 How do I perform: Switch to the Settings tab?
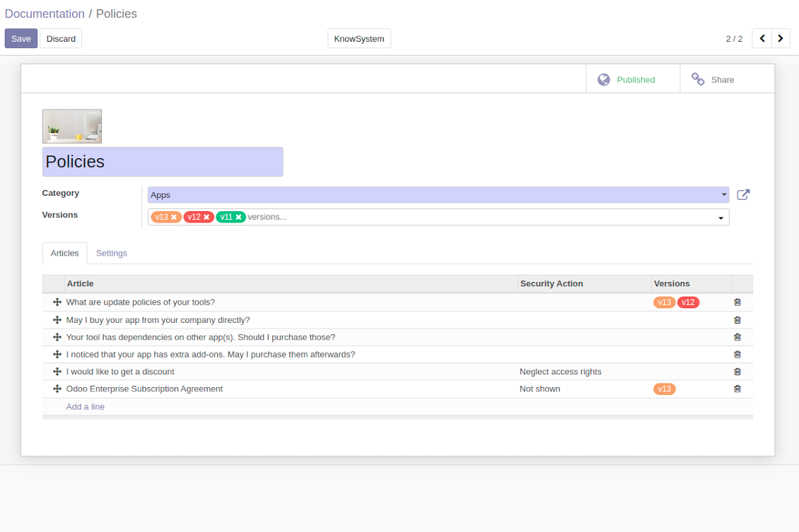click(112, 254)
